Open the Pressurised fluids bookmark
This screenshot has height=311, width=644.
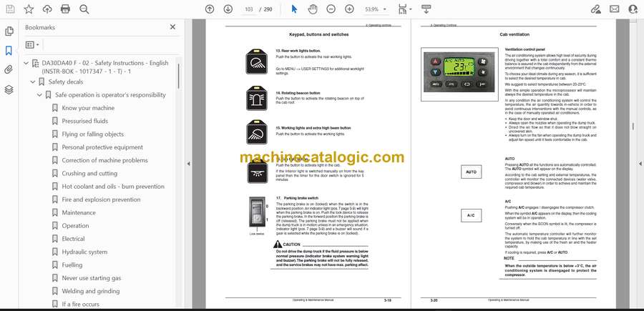[85, 121]
